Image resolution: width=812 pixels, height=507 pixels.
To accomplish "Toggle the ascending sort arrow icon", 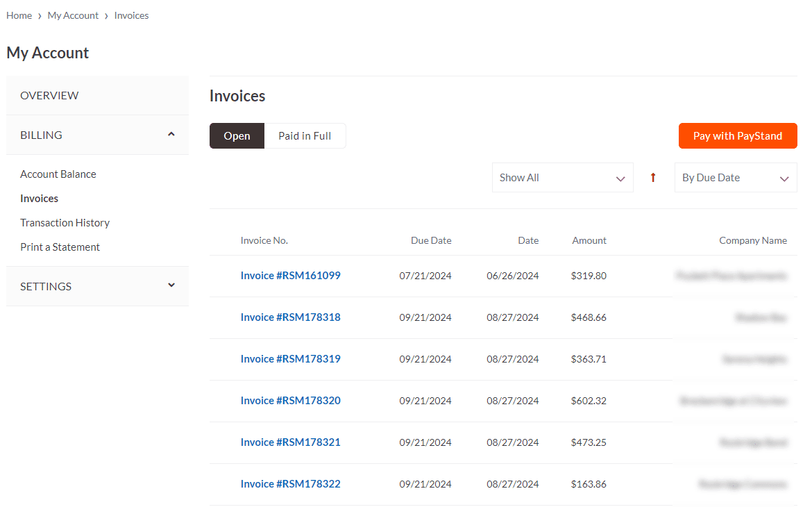I will [x=653, y=178].
